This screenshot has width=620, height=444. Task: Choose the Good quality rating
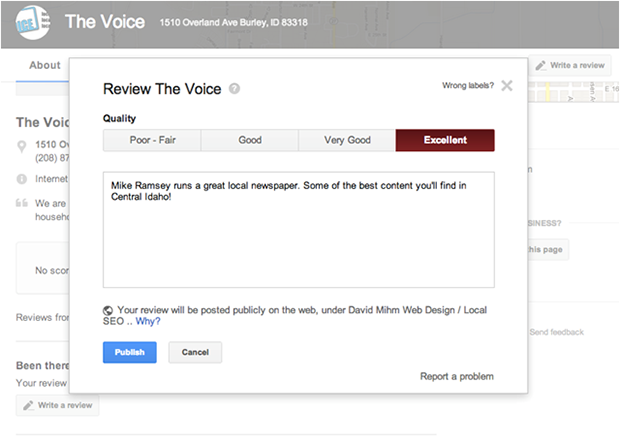tap(250, 140)
